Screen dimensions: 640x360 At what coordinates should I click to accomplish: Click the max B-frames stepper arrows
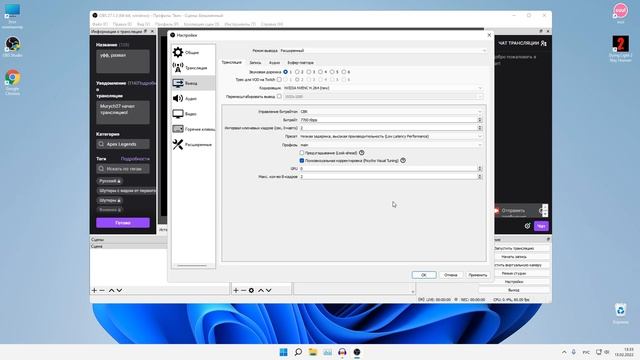(x=480, y=176)
